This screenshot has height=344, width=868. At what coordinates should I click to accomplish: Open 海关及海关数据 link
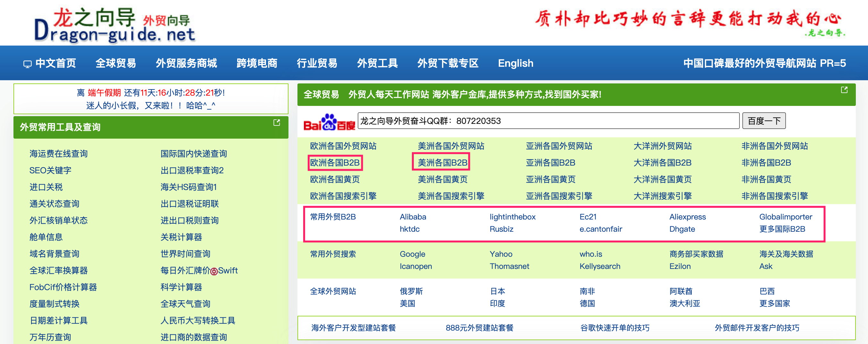786,254
